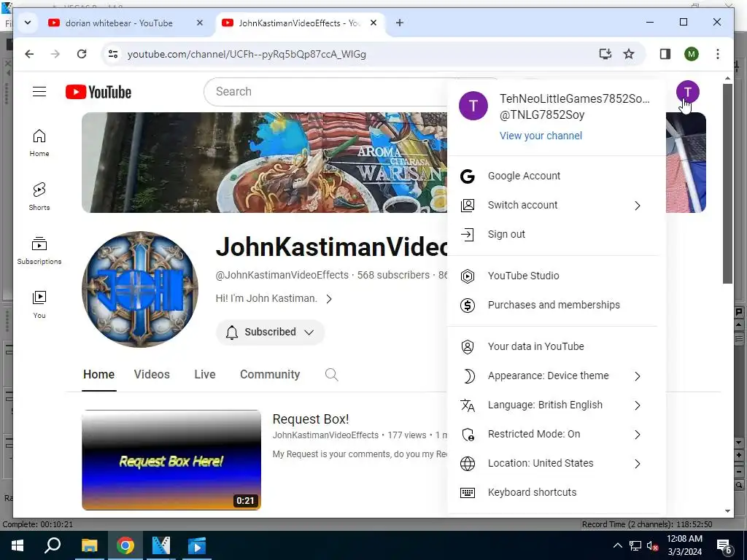The image size is (747, 560).
Task: Reload the current page
Action: click(x=82, y=54)
